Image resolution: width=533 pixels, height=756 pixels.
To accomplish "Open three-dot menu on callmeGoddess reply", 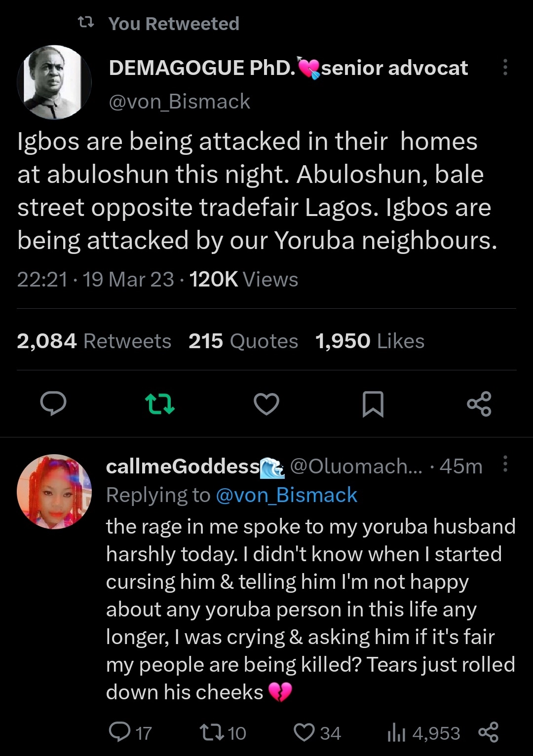I will tap(505, 464).
